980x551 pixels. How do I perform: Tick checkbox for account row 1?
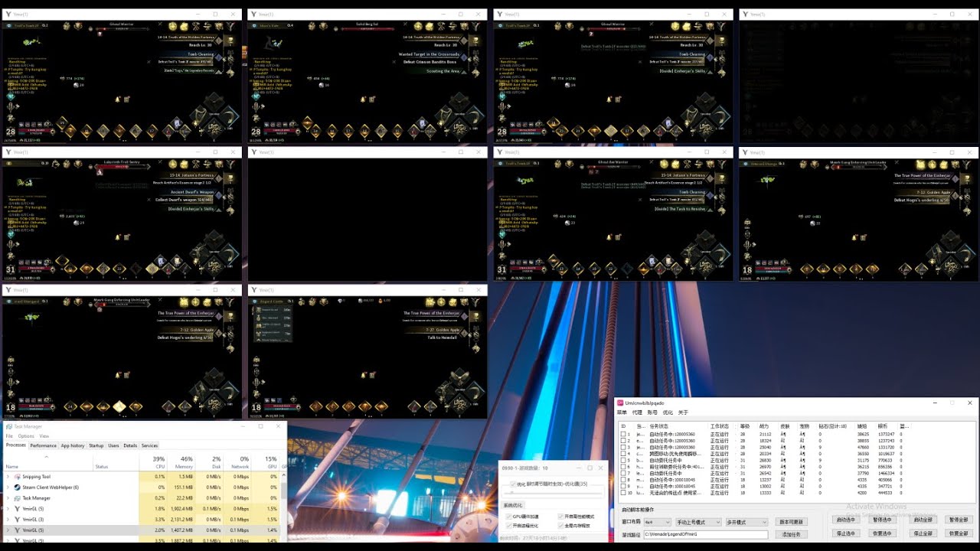tap(623, 435)
